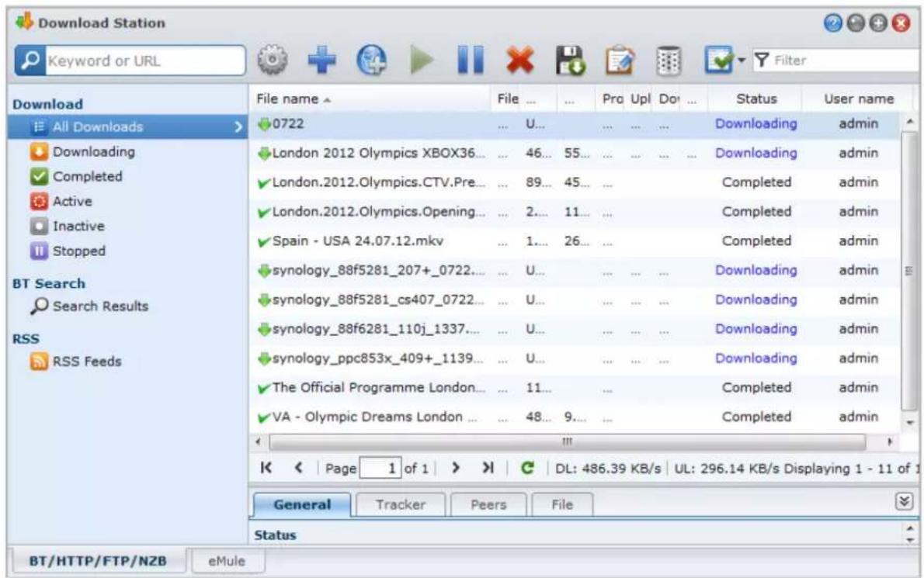Refresh the download list
Image resolution: width=924 pixels, height=578 pixels.
click(x=527, y=468)
